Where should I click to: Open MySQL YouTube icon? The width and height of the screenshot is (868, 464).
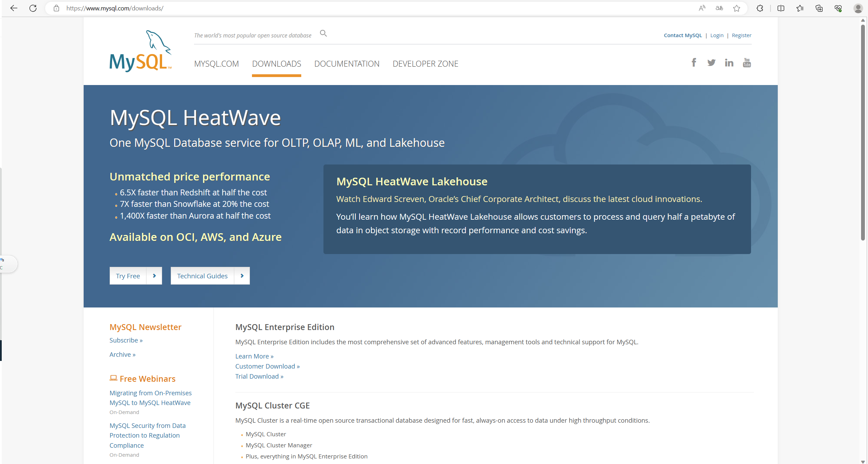click(x=747, y=62)
